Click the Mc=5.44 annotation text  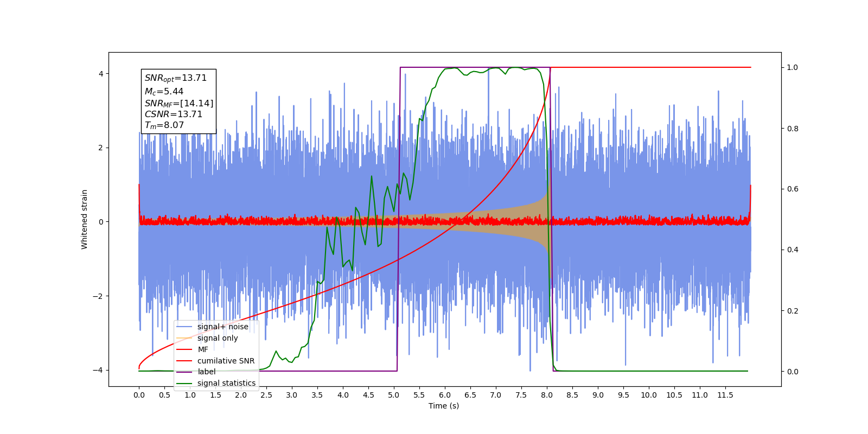[x=164, y=92]
